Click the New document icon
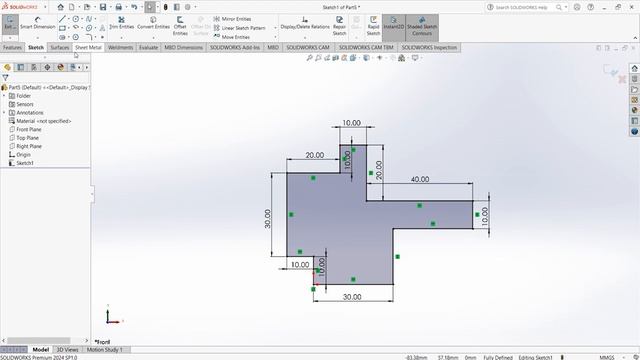Image resolution: width=640 pixels, height=360 pixels. [72, 7]
